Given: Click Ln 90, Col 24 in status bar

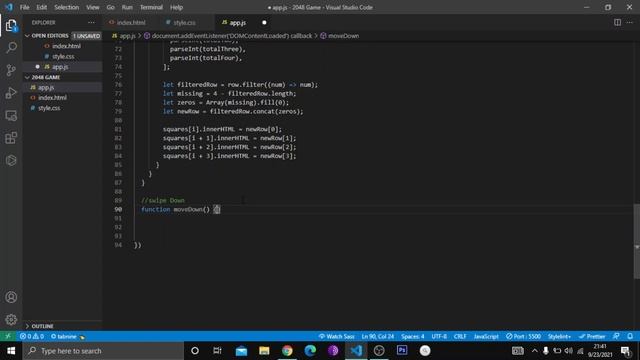Looking at the screenshot, I should click(x=378, y=336).
